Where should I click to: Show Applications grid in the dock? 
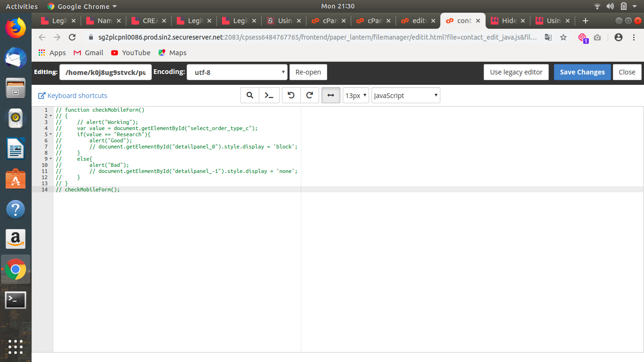[x=16, y=347]
